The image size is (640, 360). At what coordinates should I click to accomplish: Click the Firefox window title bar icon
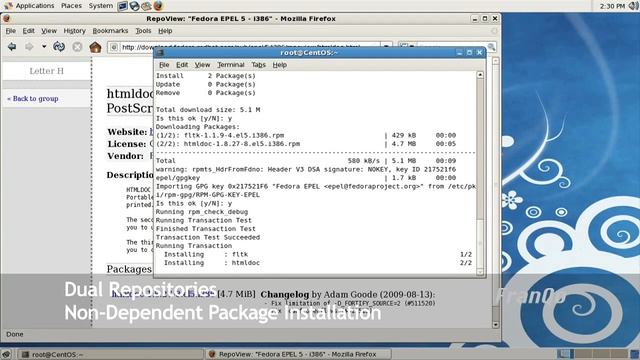point(7,19)
